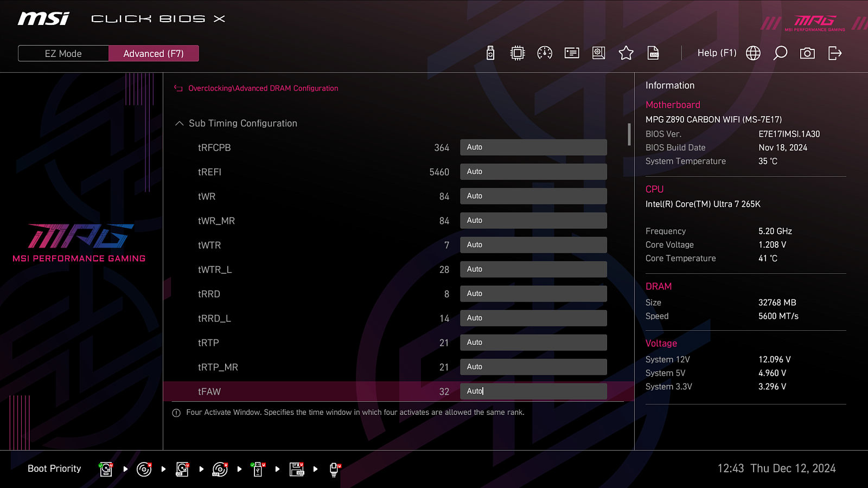868x488 pixels.
Task: Select the Advanced (F7) tab
Action: pos(154,54)
